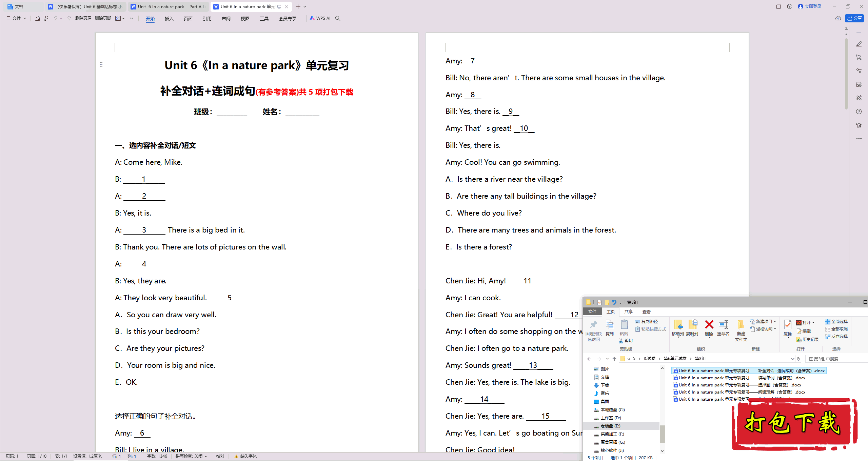Open more options ellipsis in right sidebar

tap(859, 139)
